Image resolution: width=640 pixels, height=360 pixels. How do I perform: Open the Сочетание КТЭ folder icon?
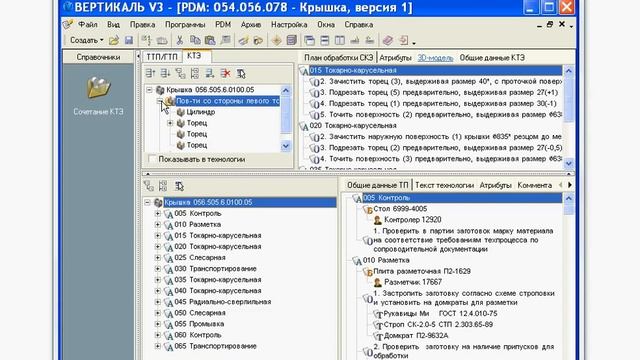pyautogui.click(x=98, y=88)
